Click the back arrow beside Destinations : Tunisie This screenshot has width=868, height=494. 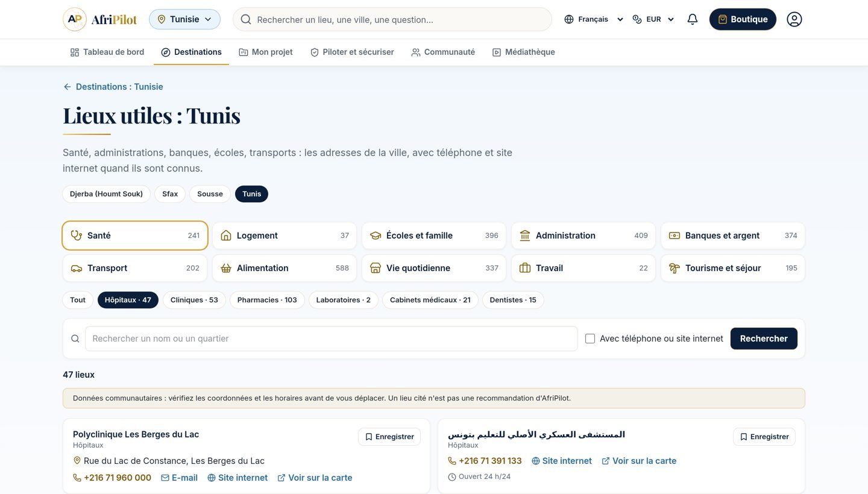[x=67, y=87]
